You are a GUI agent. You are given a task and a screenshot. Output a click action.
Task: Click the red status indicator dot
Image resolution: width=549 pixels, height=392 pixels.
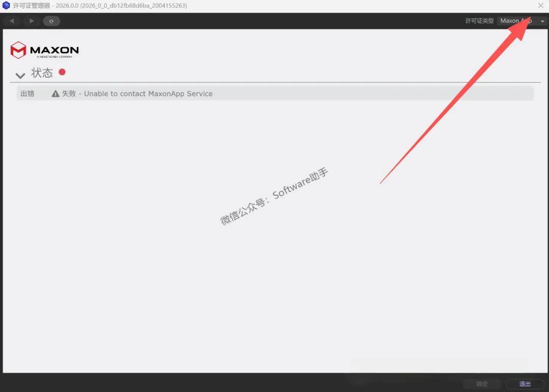(62, 72)
